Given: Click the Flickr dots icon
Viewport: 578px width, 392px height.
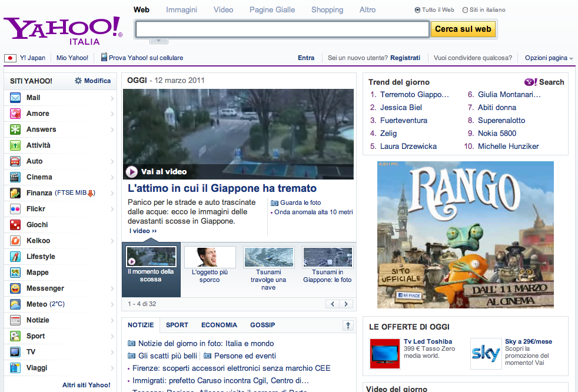Looking at the screenshot, I should point(15,209).
